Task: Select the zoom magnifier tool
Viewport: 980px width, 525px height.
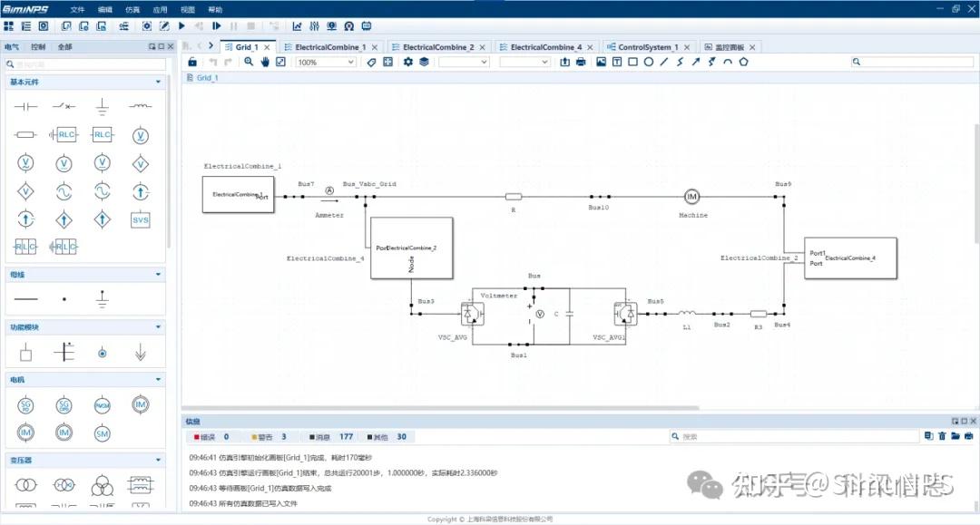Action: tap(250, 62)
